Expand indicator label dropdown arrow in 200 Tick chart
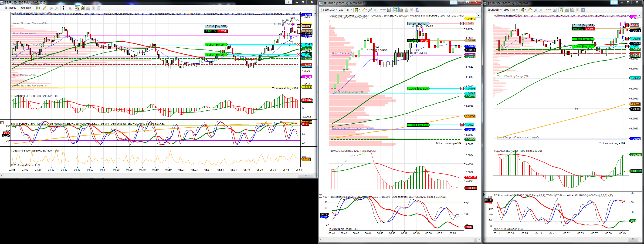 478,16
